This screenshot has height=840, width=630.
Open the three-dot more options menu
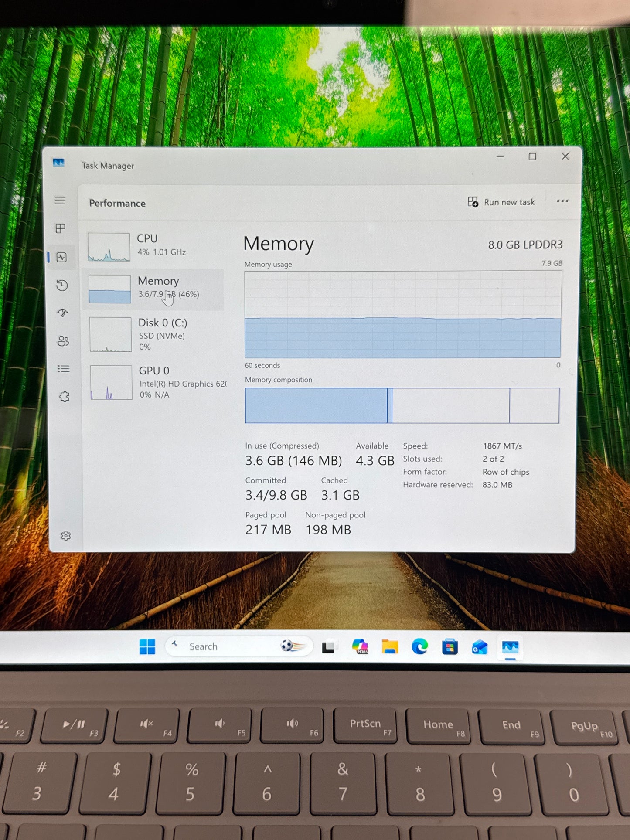coord(562,201)
